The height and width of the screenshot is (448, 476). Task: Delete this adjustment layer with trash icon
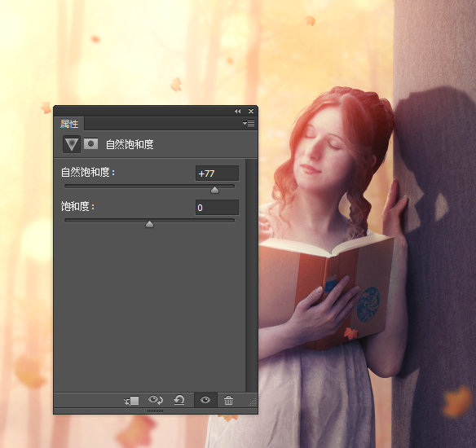pos(228,401)
